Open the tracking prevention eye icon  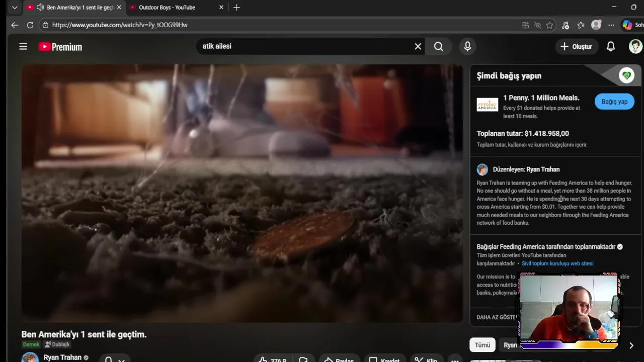(537, 25)
